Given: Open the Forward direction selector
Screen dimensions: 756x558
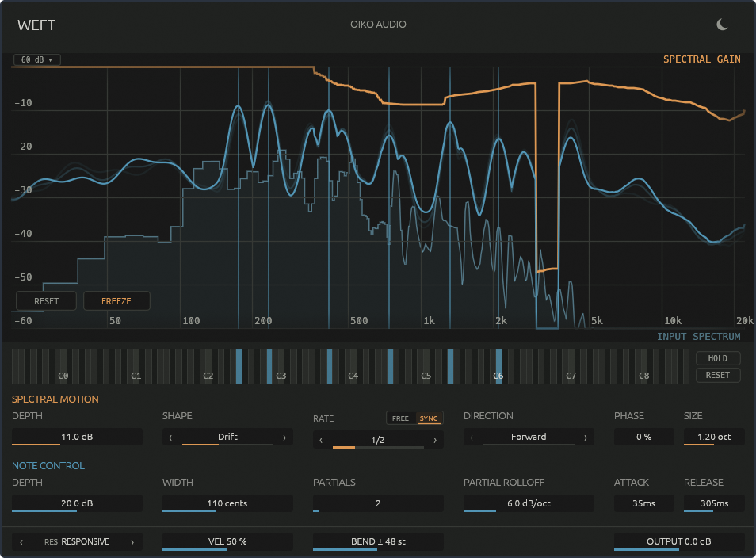Looking at the screenshot, I should [x=529, y=437].
